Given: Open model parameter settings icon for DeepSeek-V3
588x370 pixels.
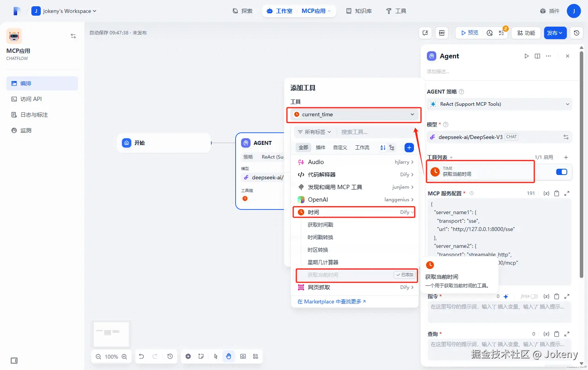Looking at the screenshot, I should click(x=566, y=137).
